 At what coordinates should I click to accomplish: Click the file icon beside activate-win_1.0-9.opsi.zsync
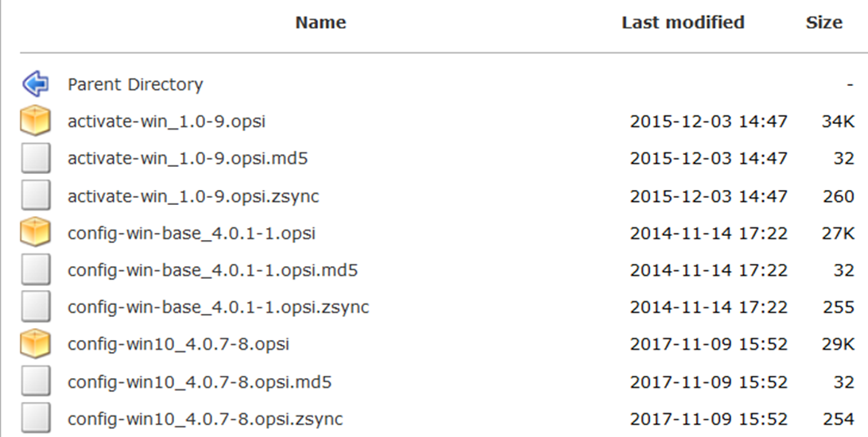click(x=35, y=195)
